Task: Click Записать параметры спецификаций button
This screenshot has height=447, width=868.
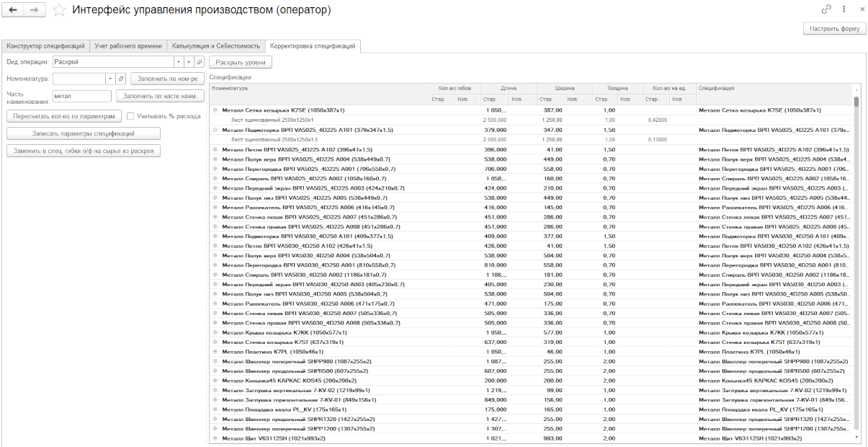Action: coord(84,133)
